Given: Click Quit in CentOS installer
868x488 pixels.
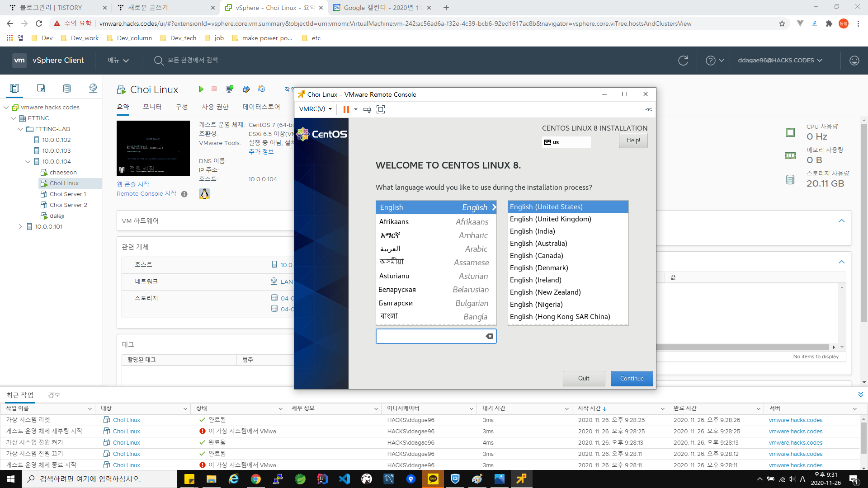Looking at the screenshot, I should coord(584,378).
